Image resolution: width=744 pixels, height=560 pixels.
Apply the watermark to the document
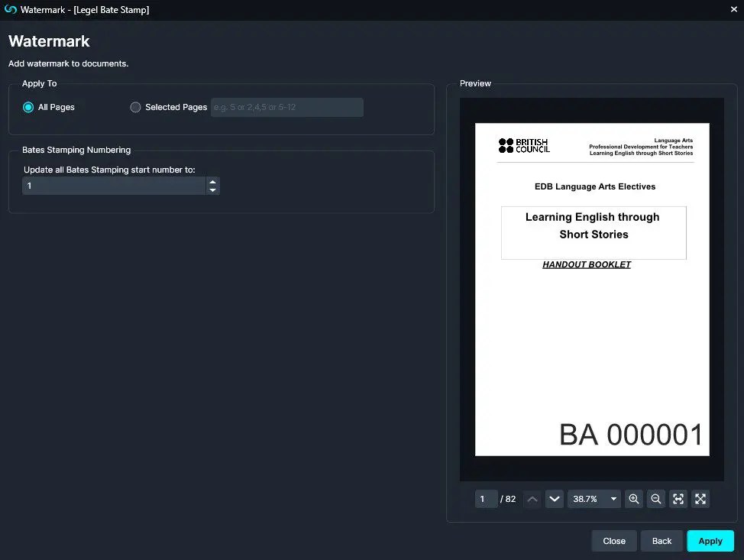(x=710, y=540)
